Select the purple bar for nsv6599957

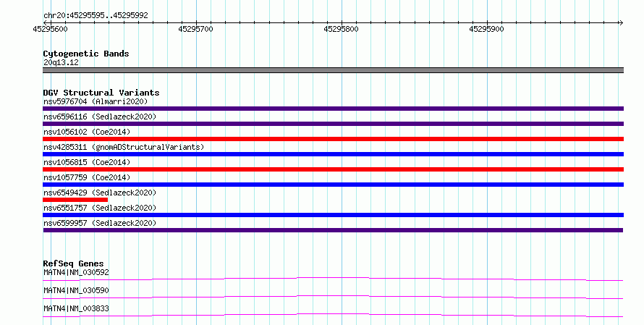tap(333, 230)
